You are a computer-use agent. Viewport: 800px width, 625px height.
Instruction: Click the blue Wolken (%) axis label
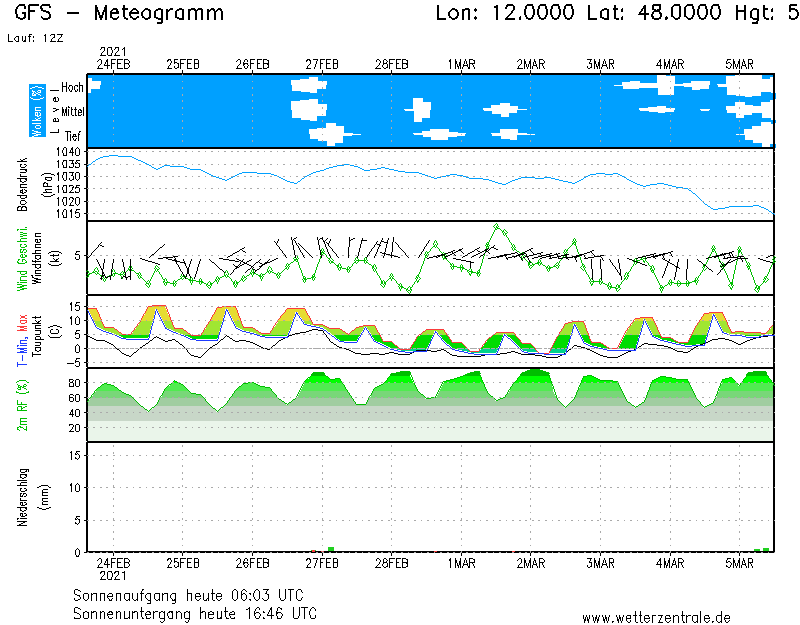tap(37, 110)
